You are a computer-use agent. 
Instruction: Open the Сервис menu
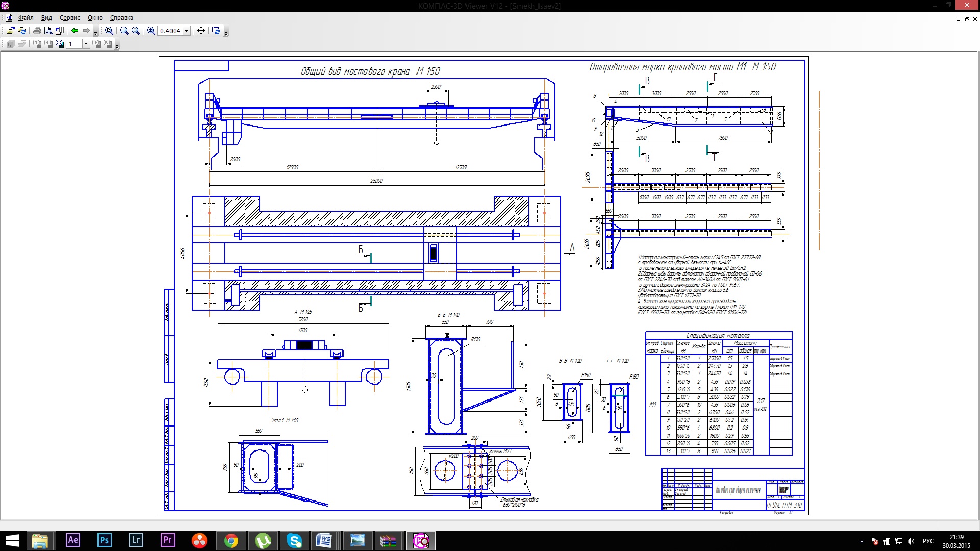click(x=70, y=17)
